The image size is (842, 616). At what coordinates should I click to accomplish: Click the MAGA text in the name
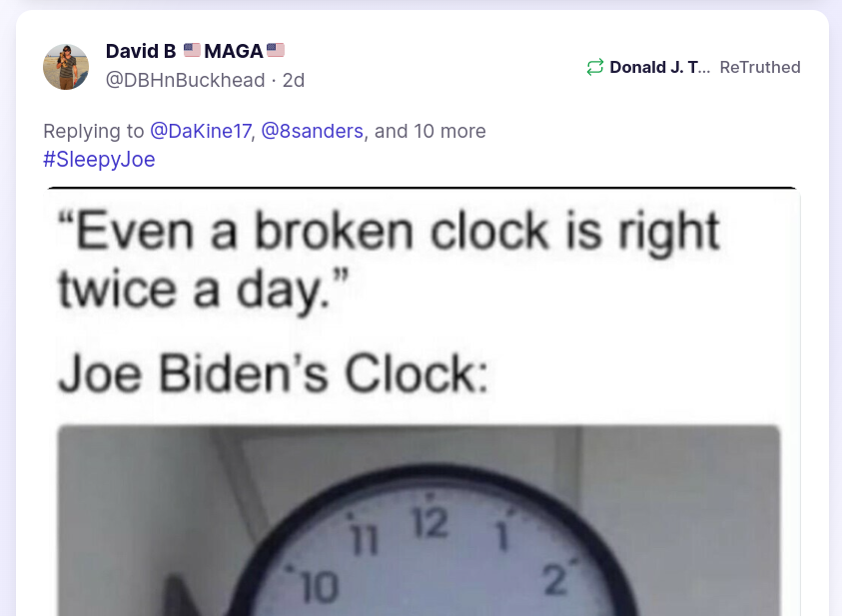(x=234, y=50)
